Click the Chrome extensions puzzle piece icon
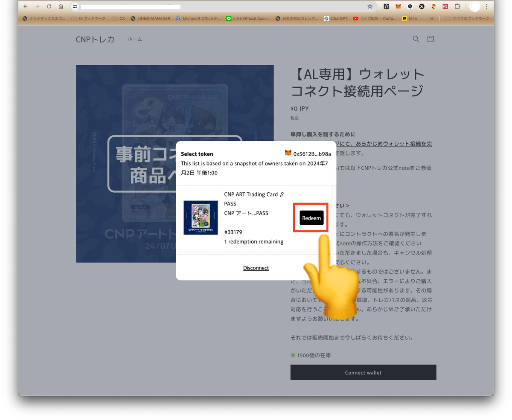Image resolution: width=512 pixels, height=420 pixels. [x=457, y=6]
